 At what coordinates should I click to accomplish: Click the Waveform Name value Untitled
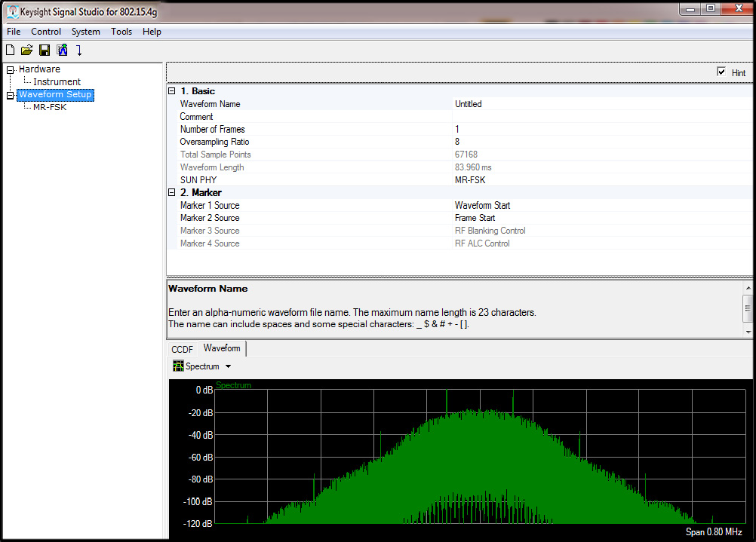[468, 104]
